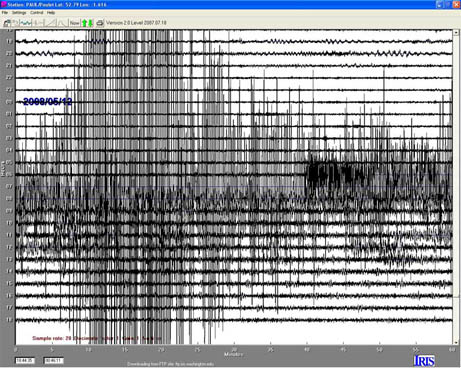Click the Now button in toolbar
461x368 pixels.
click(74, 23)
